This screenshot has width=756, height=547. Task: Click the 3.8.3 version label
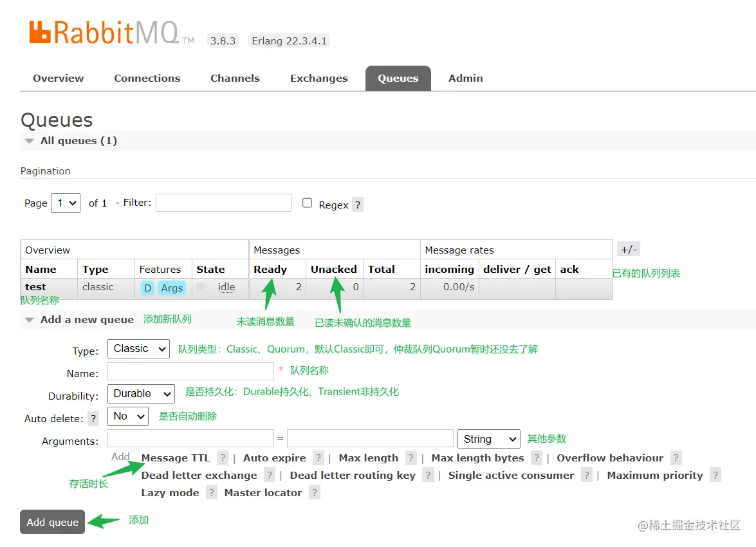(x=223, y=41)
